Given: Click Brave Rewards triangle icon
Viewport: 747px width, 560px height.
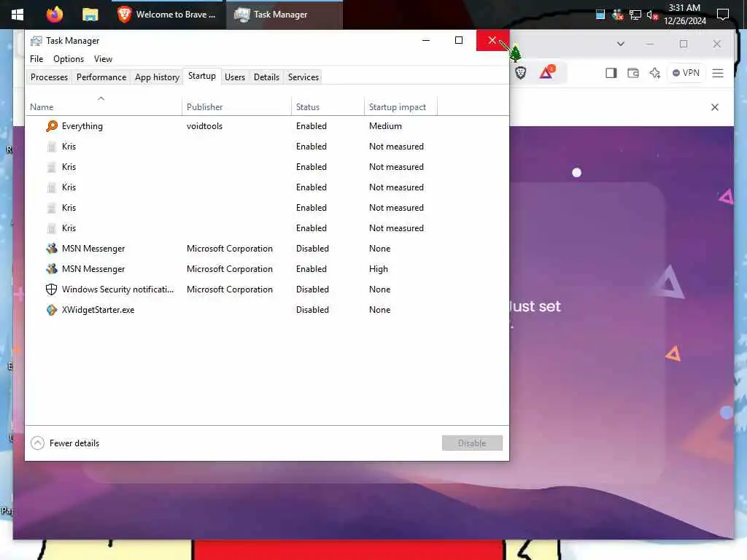Looking at the screenshot, I should [x=547, y=72].
